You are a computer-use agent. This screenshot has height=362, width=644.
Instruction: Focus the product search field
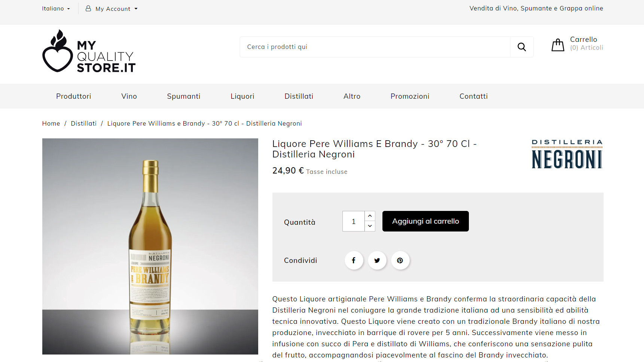coord(374,47)
